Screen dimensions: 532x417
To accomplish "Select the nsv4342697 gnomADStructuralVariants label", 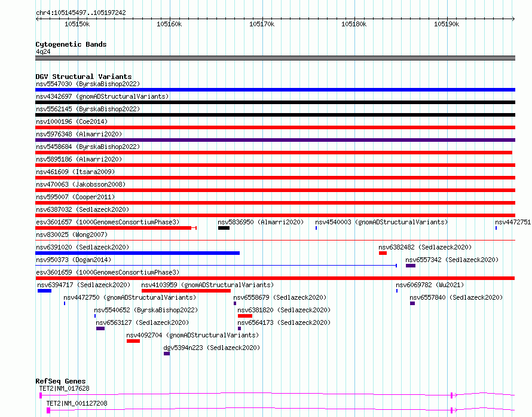I will coord(102,96).
